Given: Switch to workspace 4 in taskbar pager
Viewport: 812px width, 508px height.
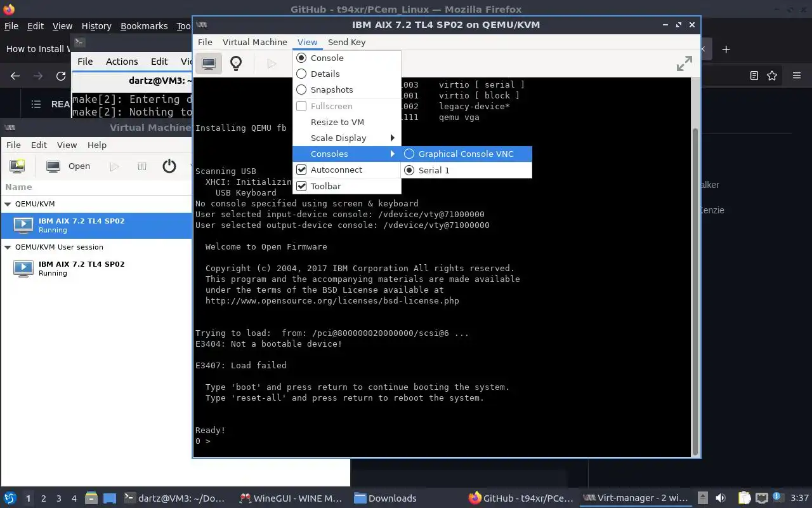Looking at the screenshot, I should 74,498.
